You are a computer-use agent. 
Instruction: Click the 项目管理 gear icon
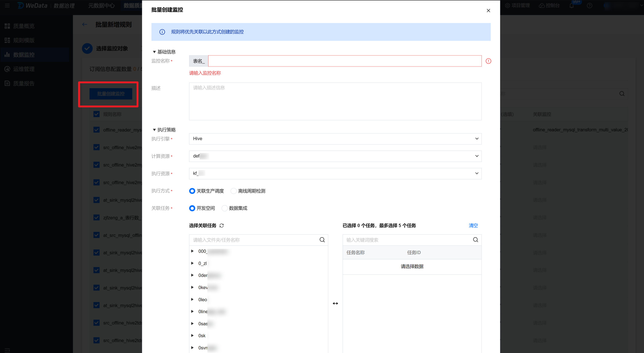[507, 5]
